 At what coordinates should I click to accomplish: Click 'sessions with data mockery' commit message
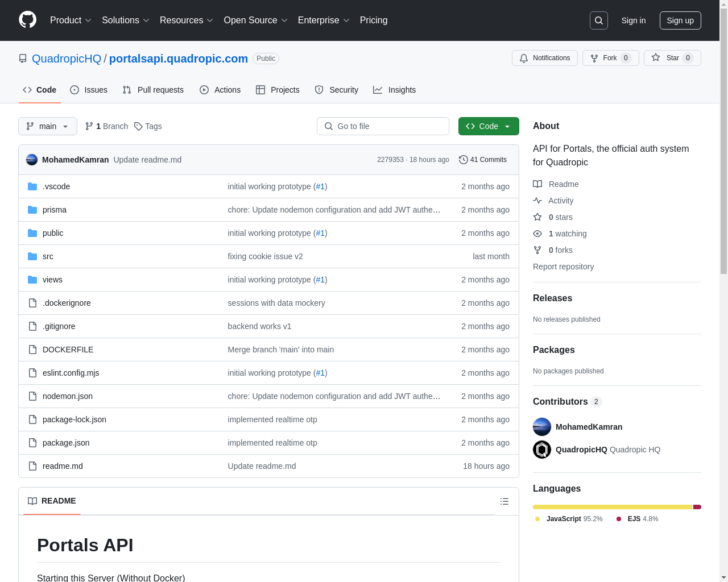pos(276,303)
